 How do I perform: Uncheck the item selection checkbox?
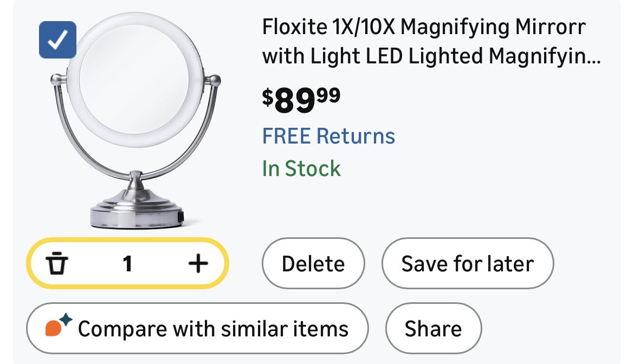point(57,40)
